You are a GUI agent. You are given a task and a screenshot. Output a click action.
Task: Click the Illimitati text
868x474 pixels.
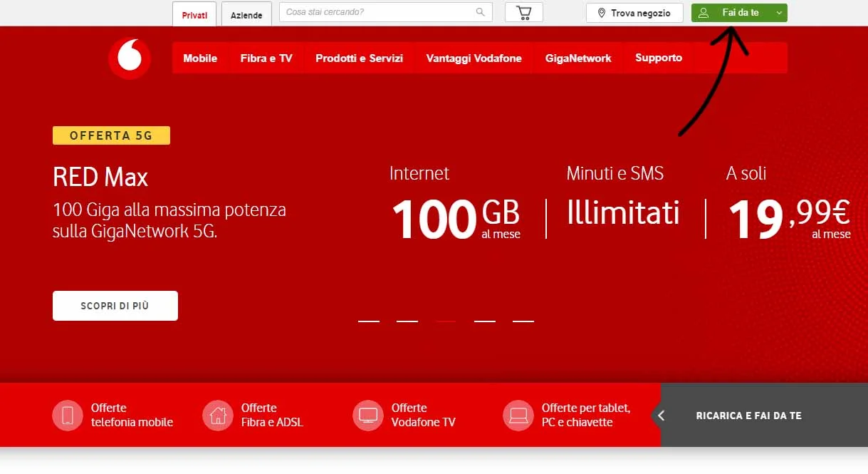(623, 212)
